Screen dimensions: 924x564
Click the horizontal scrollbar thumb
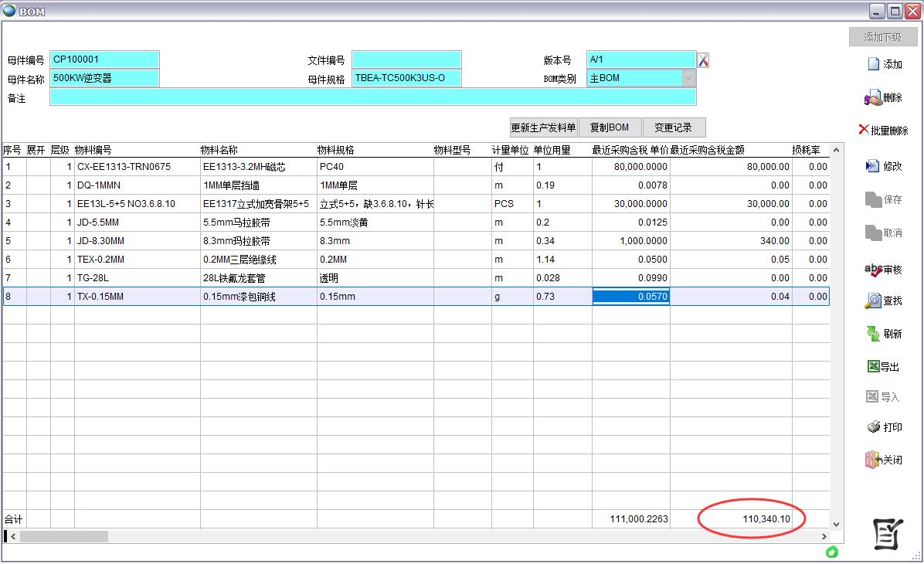coord(63,536)
